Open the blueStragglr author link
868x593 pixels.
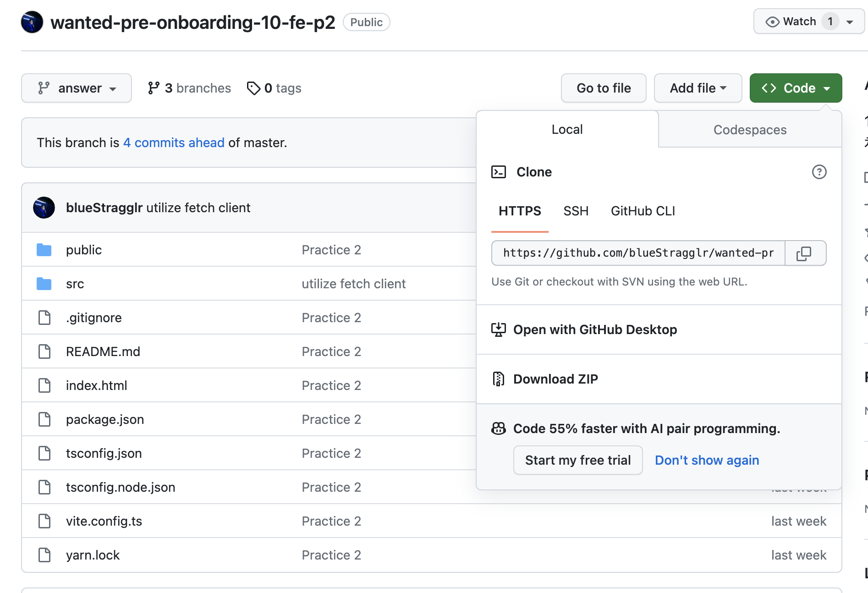pyautogui.click(x=104, y=208)
